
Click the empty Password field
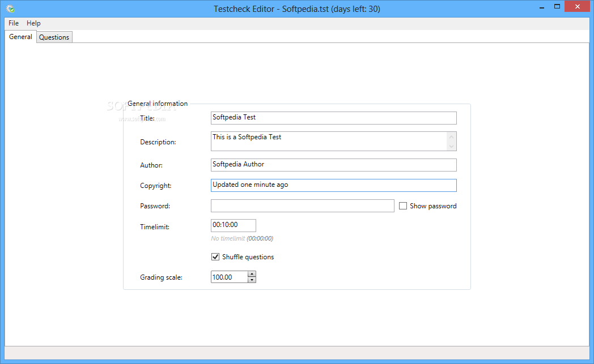coord(302,205)
